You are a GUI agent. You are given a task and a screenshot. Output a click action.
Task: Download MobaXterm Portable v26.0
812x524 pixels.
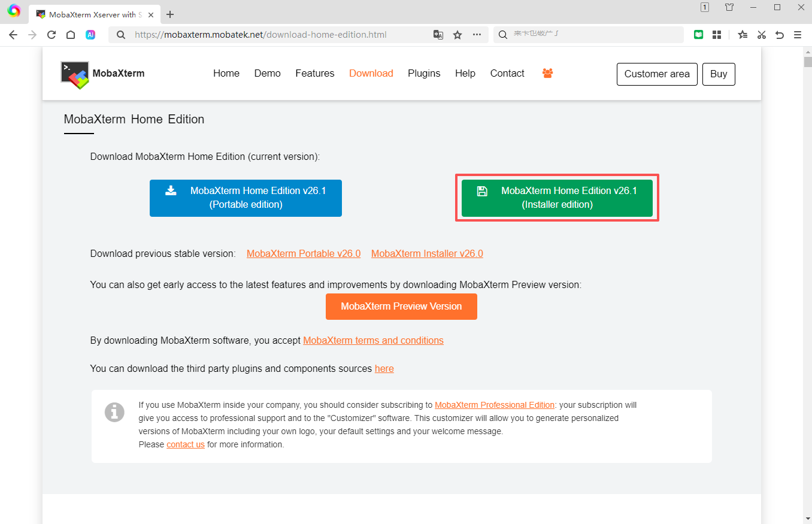304,253
